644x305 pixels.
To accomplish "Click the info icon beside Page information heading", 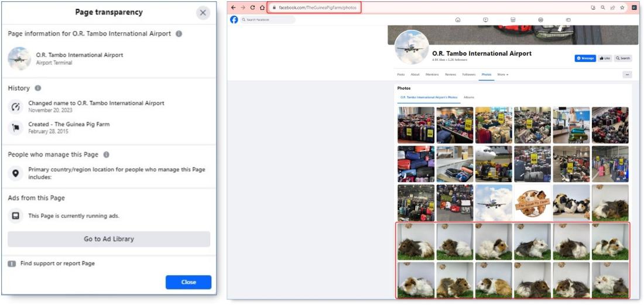I will pyautogui.click(x=179, y=33).
